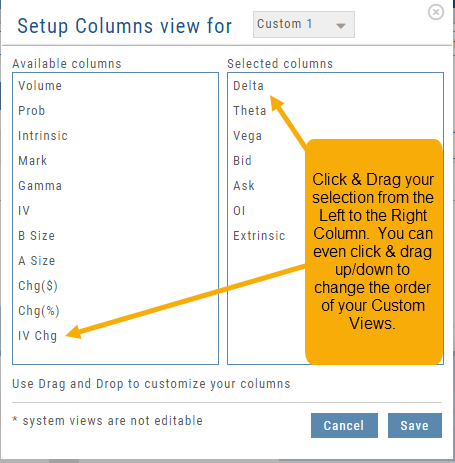Screen dimensions: 455x463
Task: Save the custom column view
Action: [415, 425]
